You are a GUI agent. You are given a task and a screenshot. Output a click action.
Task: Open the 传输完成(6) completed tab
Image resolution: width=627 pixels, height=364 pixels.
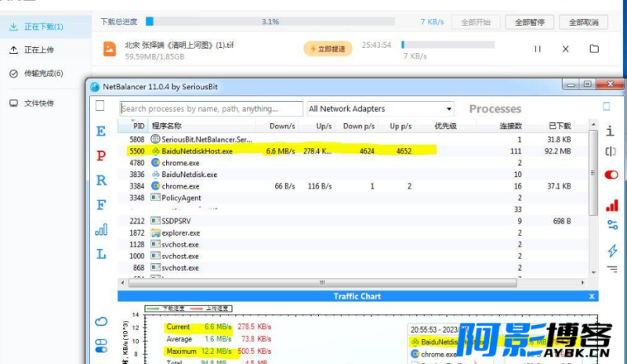coord(45,74)
